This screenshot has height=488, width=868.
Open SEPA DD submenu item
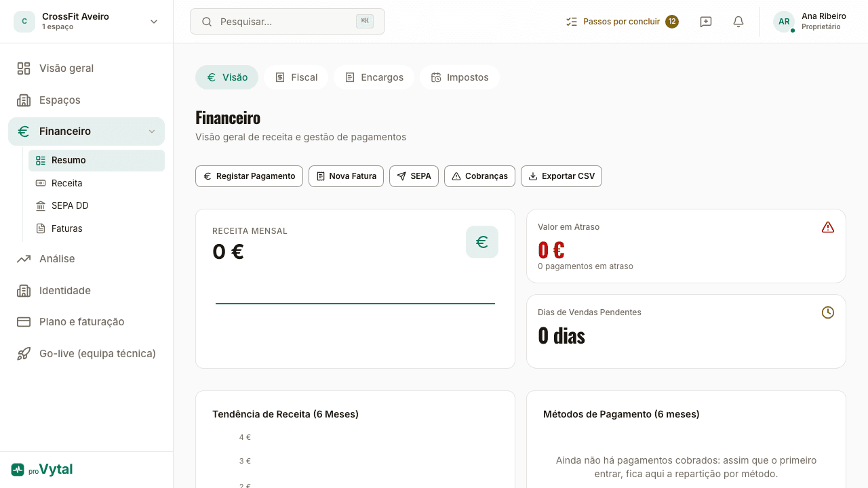pos(96,205)
